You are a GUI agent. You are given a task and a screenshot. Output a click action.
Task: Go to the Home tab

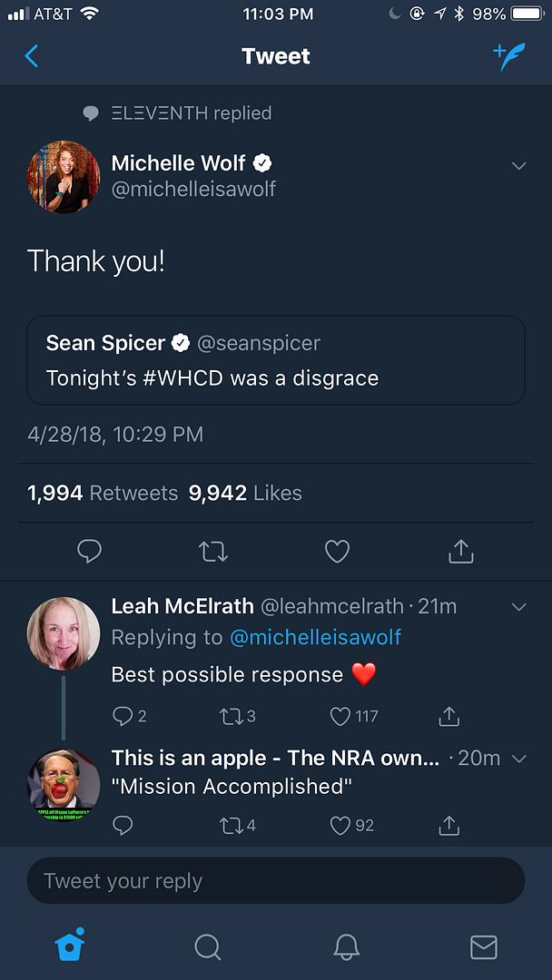coord(70,946)
